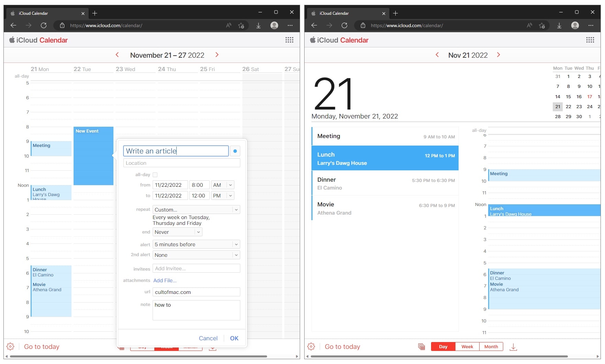Image resolution: width=605 pixels, height=364 pixels.
Task: Open the alert 5 minutes before dropdown
Action: 196,244
